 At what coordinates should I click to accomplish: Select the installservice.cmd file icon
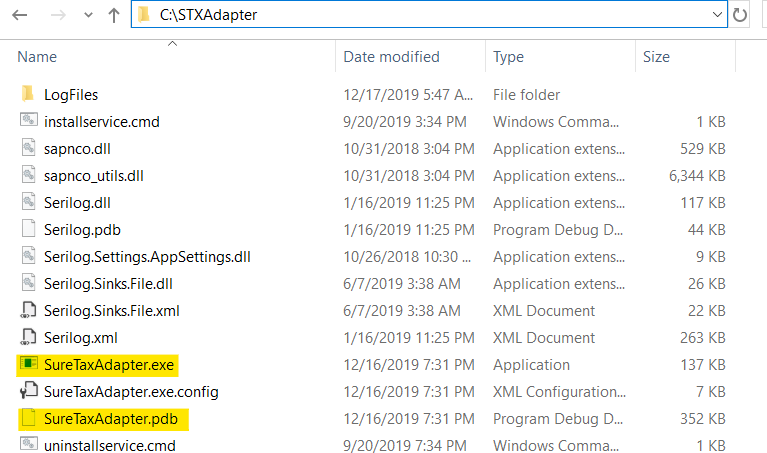[27, 122]
